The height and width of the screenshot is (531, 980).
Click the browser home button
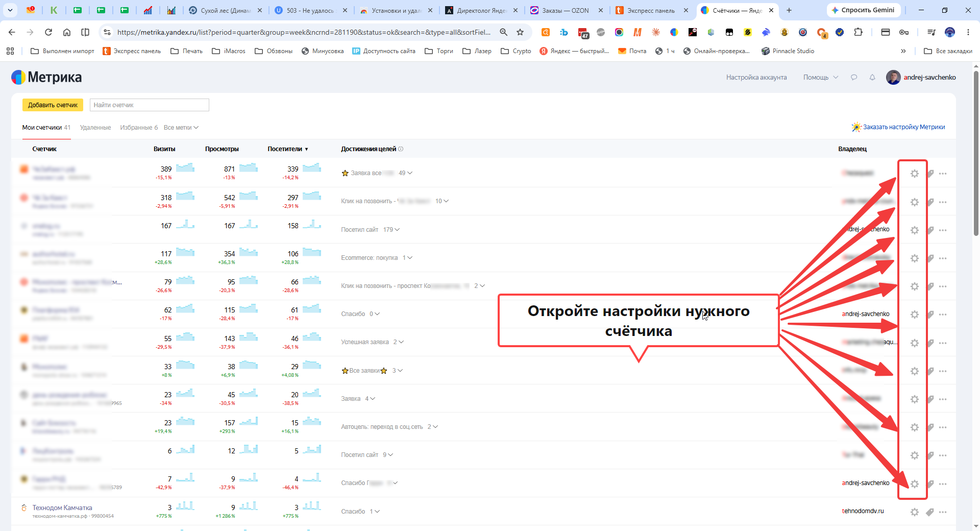[67, 32]
